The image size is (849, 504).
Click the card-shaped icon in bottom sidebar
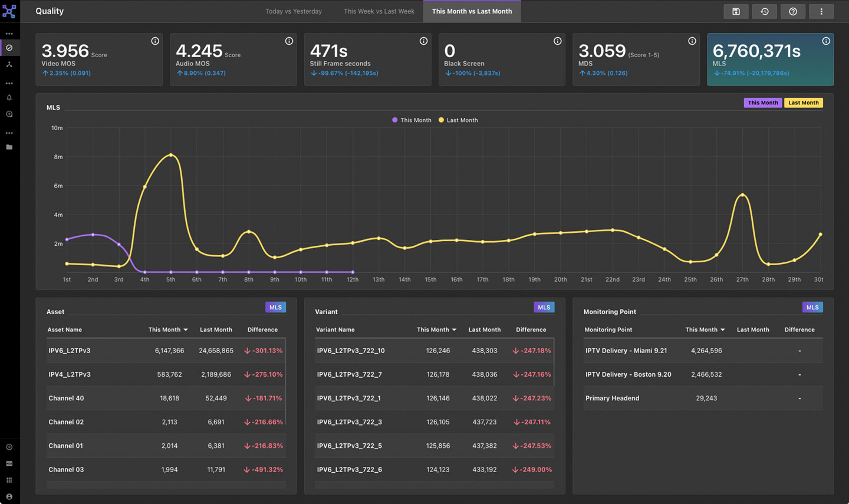point(9,464)
